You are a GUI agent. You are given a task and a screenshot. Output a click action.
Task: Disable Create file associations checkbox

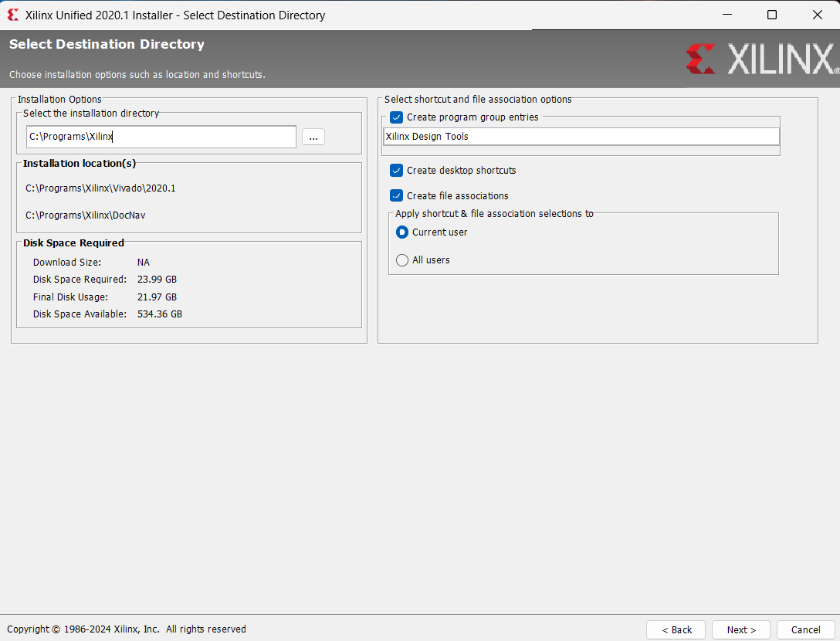[396, 195]
